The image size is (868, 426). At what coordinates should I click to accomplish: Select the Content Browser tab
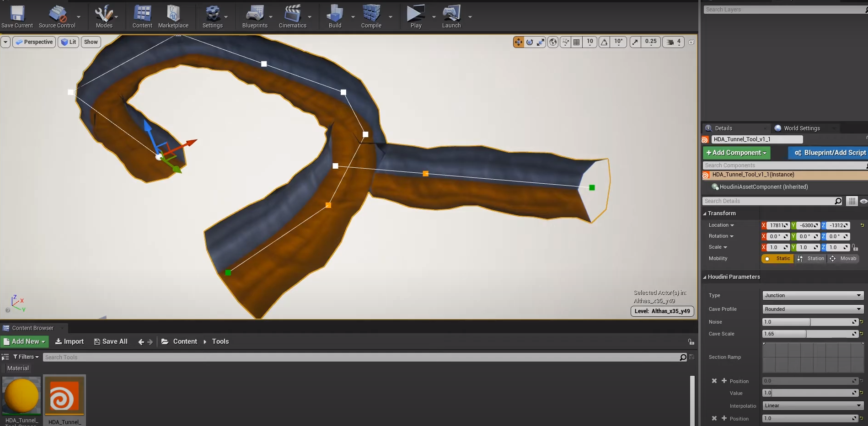(x=32, y=328)
